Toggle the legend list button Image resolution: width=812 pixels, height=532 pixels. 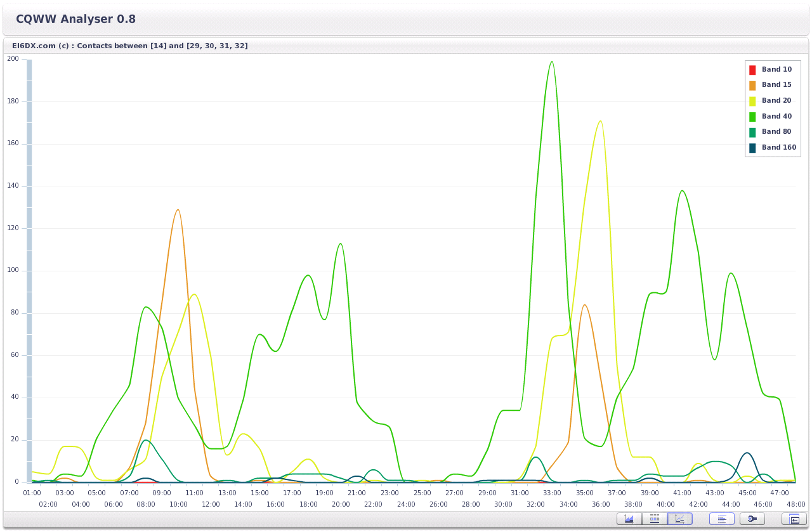coord(721,519)
